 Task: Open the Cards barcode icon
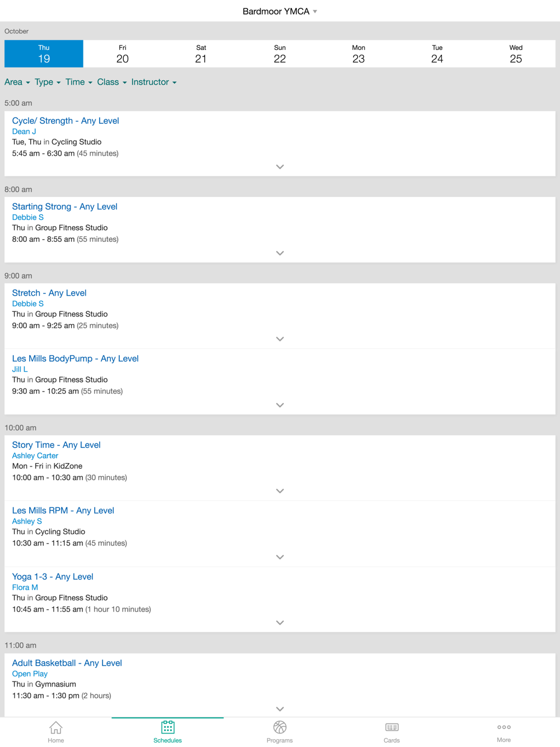pyautogui.click(x=391, y=727)
